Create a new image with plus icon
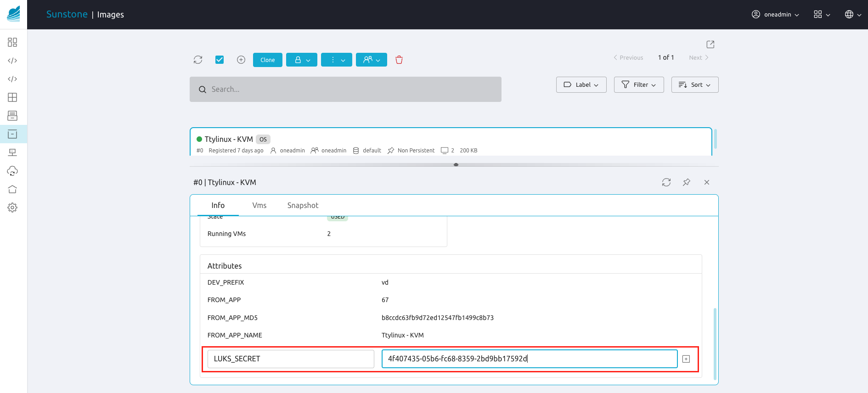This screenshot has width=868, height=393. click(x=241, y=60)
